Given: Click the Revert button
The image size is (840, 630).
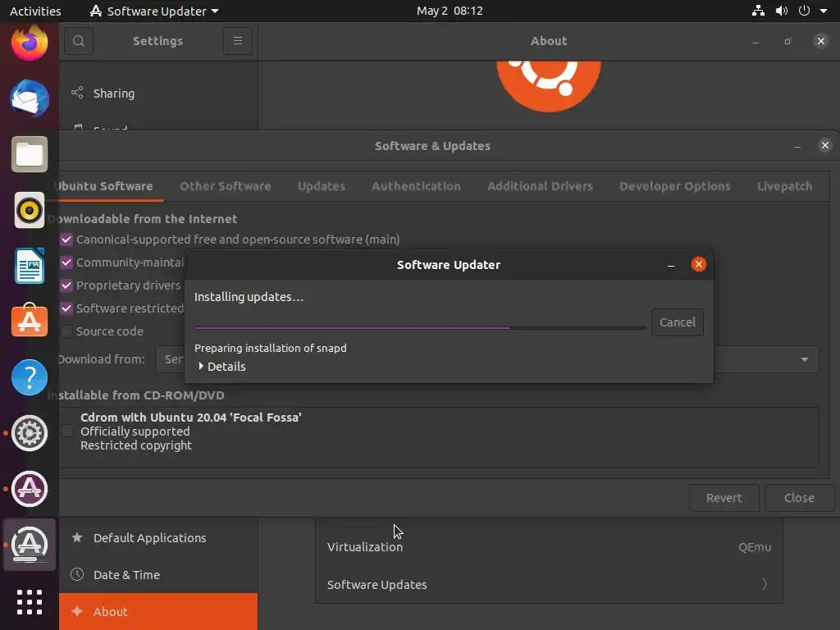Looking at the screenshot, I should [x=724, y=498].
